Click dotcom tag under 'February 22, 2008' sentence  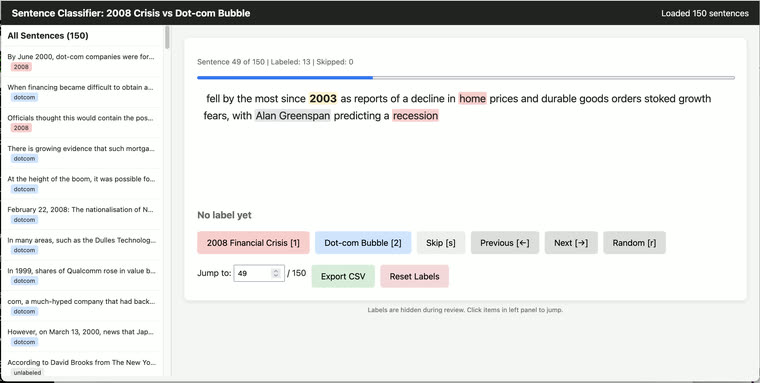[x=24, y=220]
